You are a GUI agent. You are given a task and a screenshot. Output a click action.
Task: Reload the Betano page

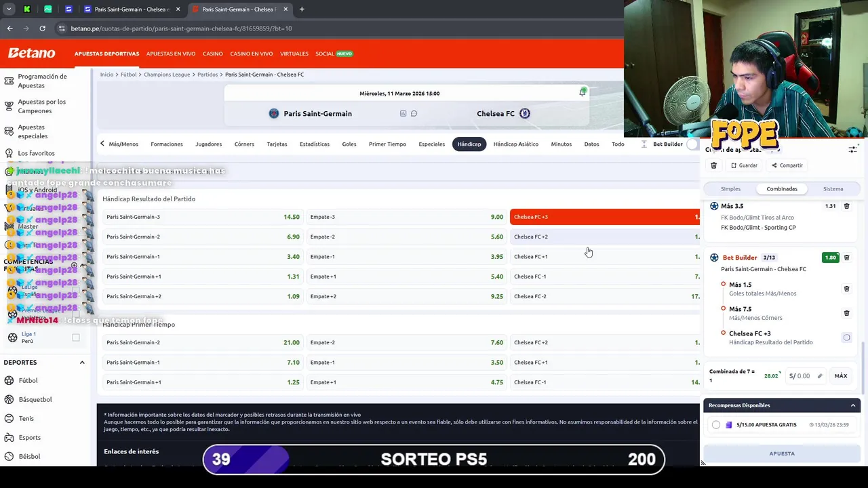(42, 28)
